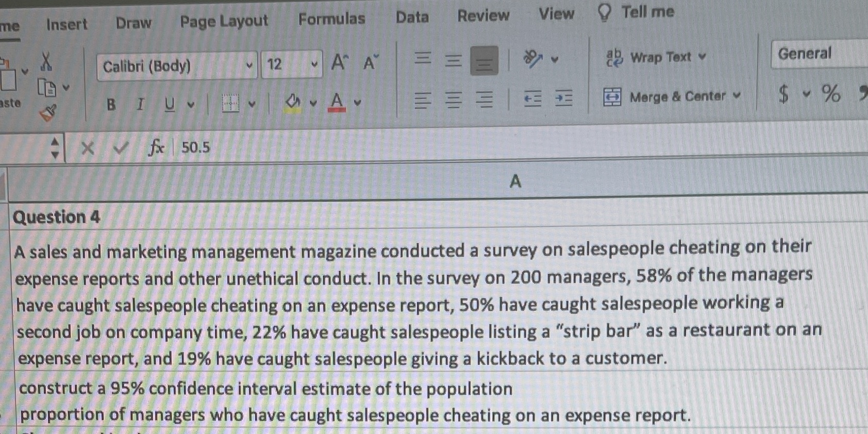Open the View tab
Screen dimensions: 868x434
[556, 13]
